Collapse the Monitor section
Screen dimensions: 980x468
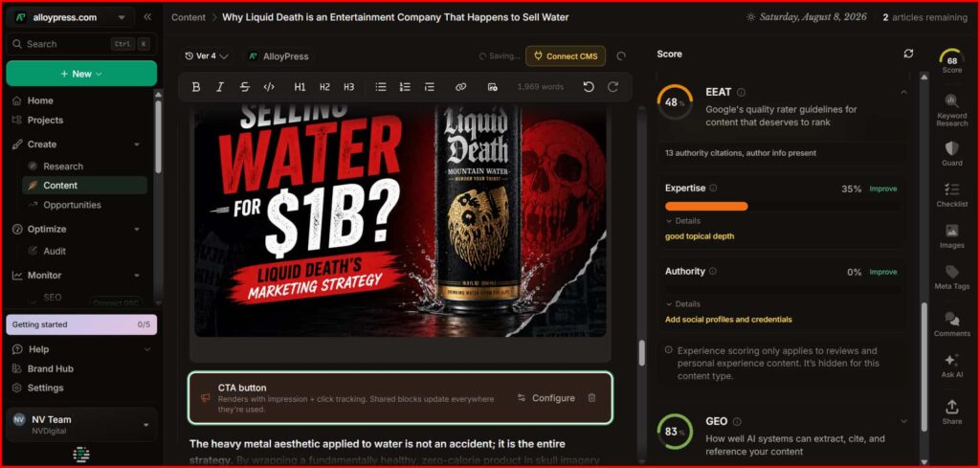(137, 276)
